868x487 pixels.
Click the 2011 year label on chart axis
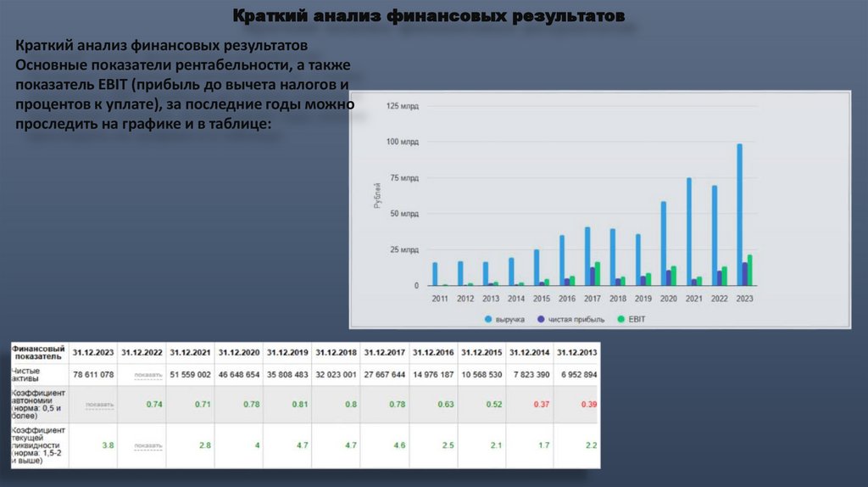[440, 299]
